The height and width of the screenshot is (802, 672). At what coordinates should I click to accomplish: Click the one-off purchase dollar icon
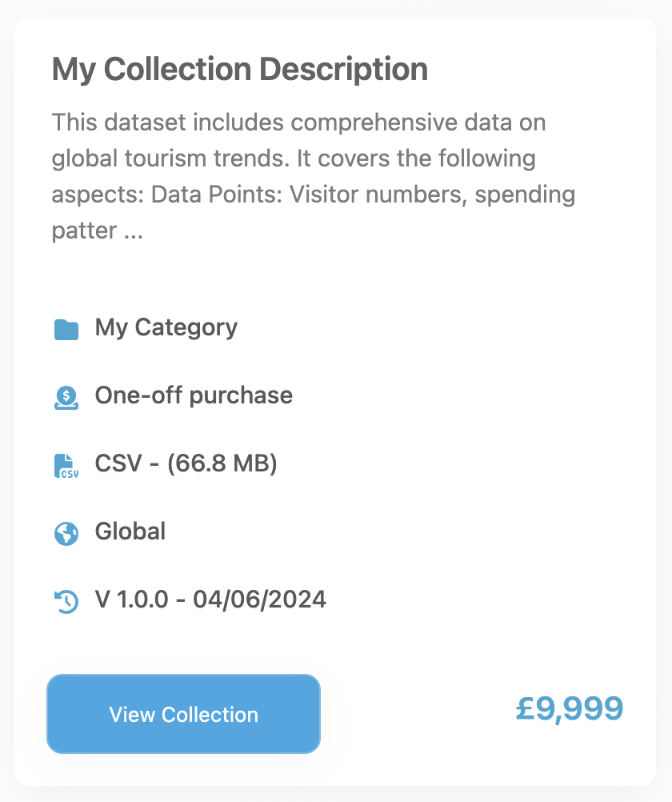(66, 397)
